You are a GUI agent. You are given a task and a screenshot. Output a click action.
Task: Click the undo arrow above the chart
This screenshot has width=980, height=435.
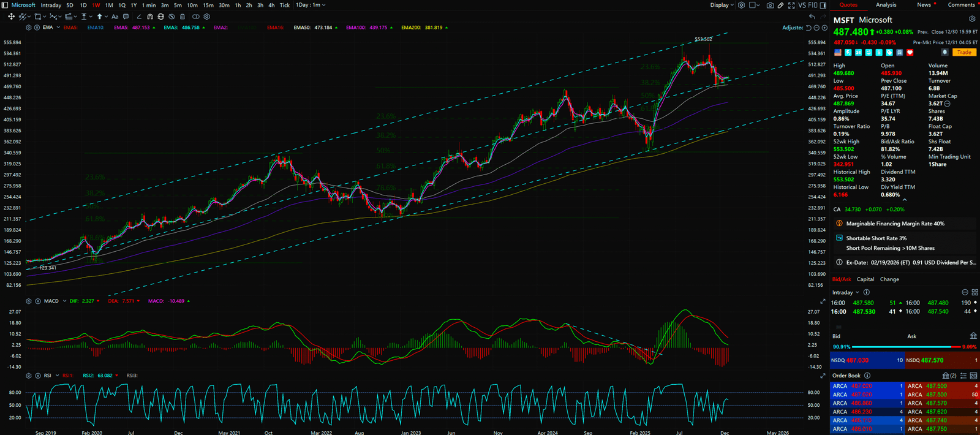click(x=812, y=17)
